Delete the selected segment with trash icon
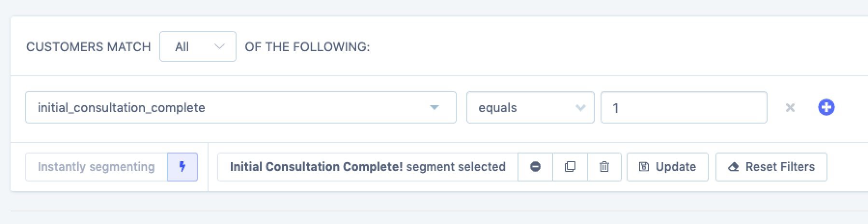868x224 pixels. click(604, 167)
